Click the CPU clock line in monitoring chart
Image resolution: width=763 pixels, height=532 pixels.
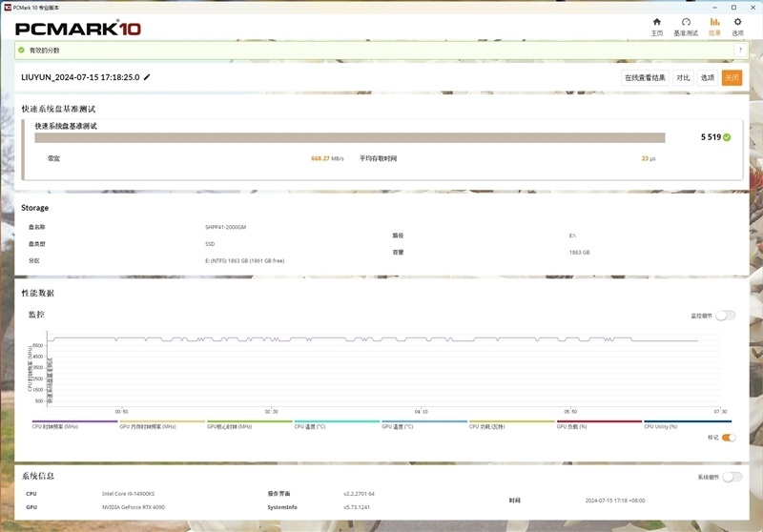pyautogui.click(x=375, y=339)
